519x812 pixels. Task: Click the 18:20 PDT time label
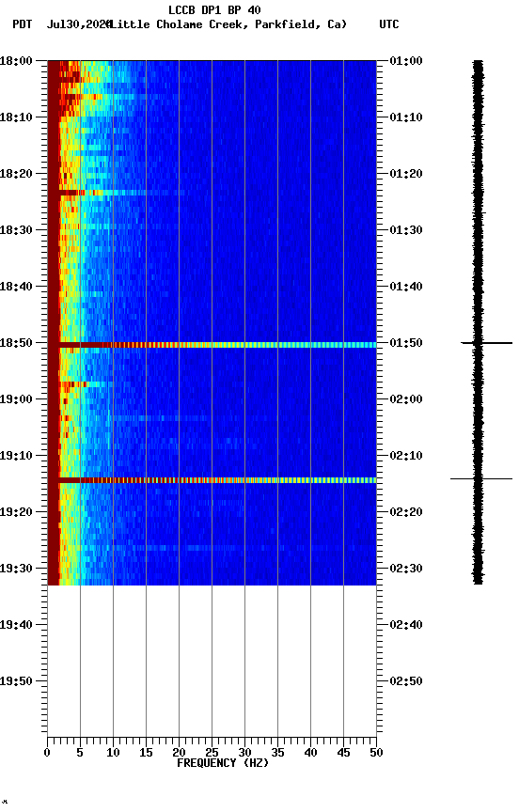tap(16, 174)
